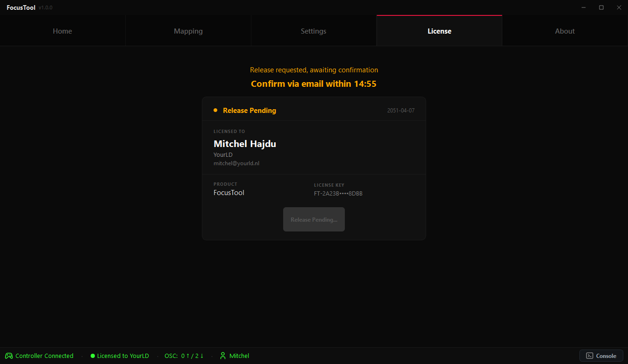Click Licensed to YourLD status entry
This screenshot has width=628, height=364.
120,356
